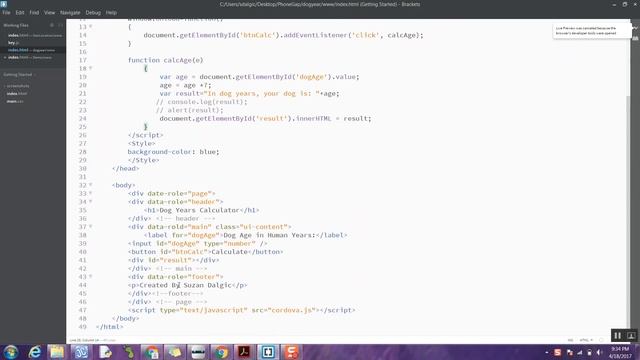The height and width of the screenshot is (360, 640).
Task: Collapse the footer div fold at line 43
Action: [x=91, y=276]
